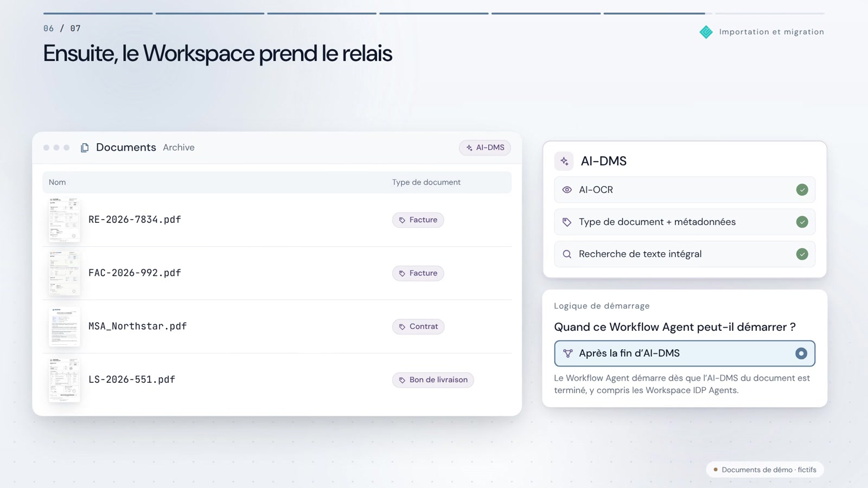868x488 pixels.
Task: Click the Importation et migration label
Action: click(771, 32)
